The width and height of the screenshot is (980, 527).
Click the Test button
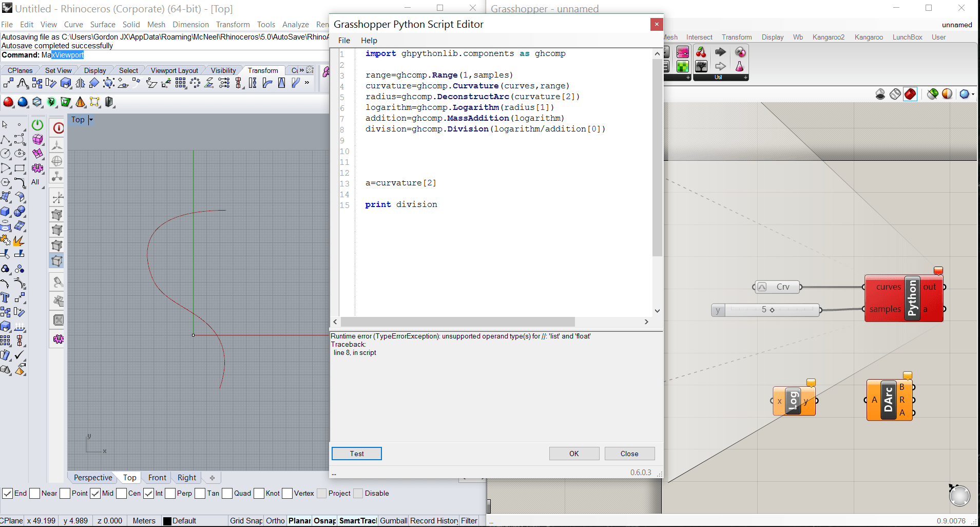pos(357,454)
